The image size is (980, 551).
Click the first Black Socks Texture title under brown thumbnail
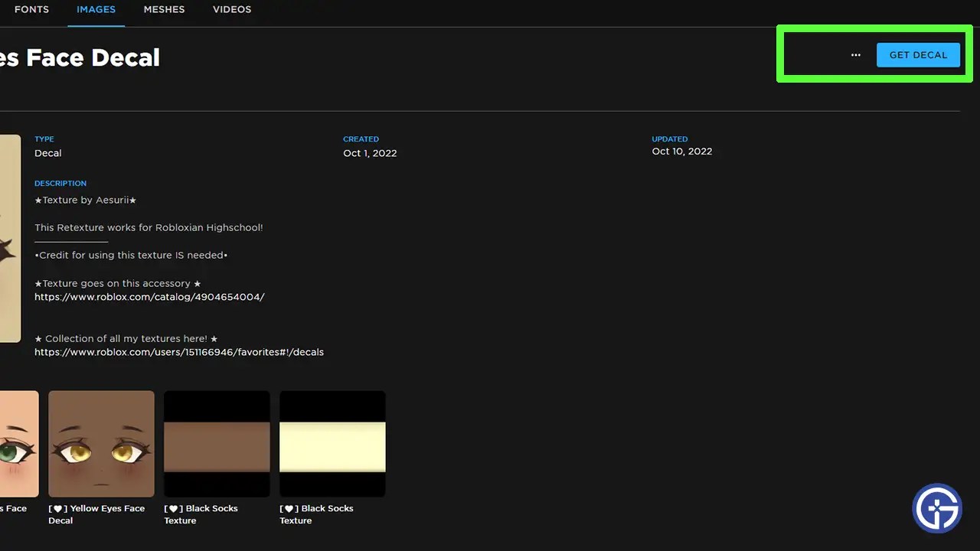click(x=201, y=514)
